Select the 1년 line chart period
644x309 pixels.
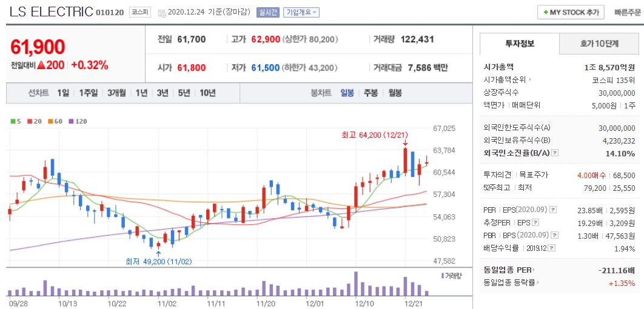click(x=141, y=93)
